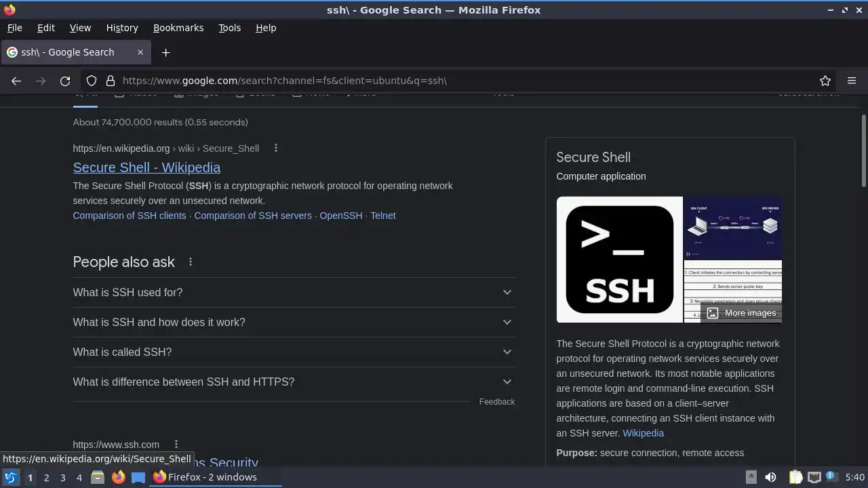Expand 'What is called SSH?' question
This screenshot has height=488, width=868.
294,352
